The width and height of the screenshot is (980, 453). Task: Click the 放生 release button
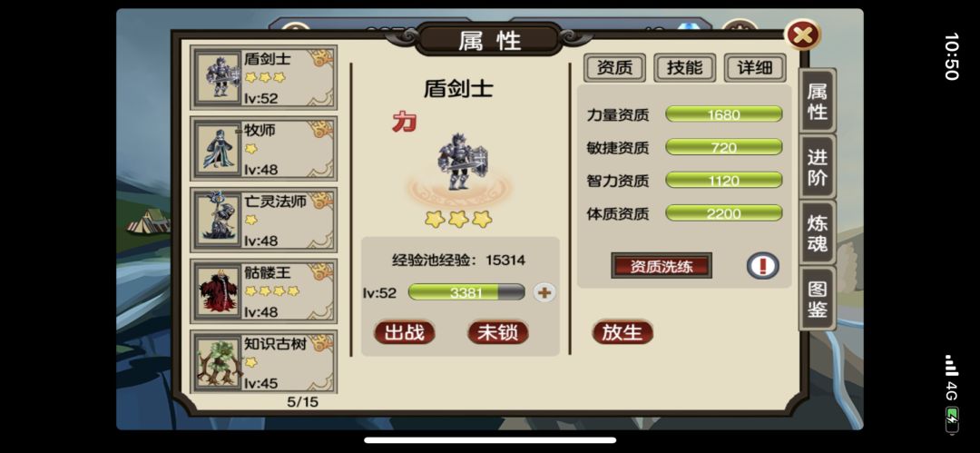622,333
